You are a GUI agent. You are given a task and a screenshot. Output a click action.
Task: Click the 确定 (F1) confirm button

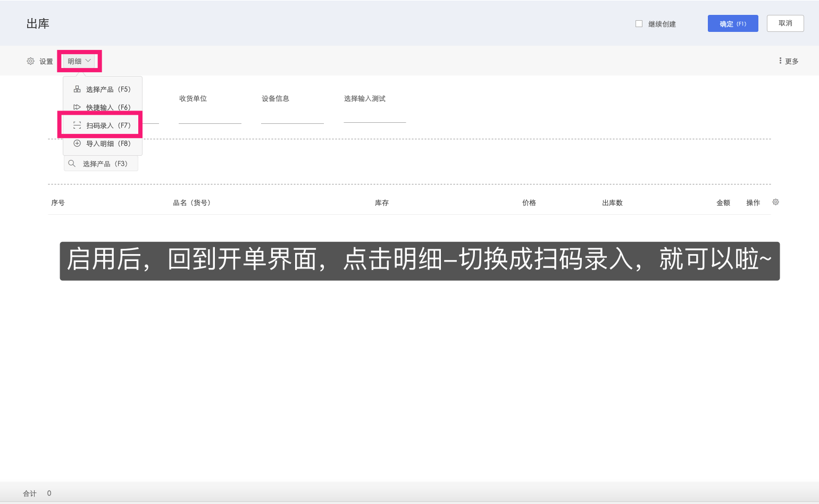click(x=733, y=23)
